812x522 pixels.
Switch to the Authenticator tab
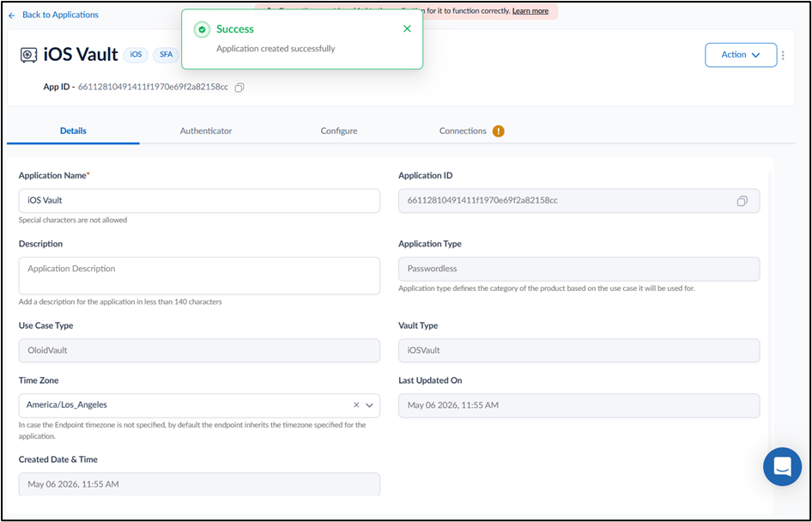[x=206, y=131]
